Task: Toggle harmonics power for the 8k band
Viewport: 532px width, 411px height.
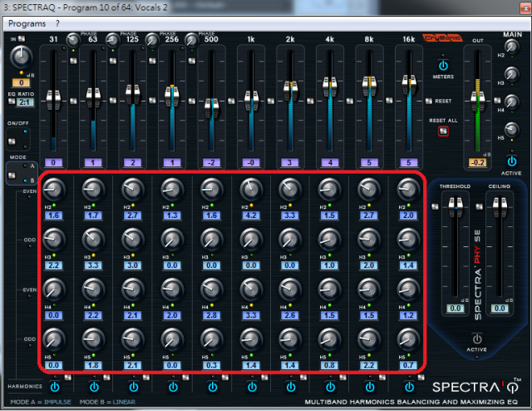Action: click(x=370, y=387)
